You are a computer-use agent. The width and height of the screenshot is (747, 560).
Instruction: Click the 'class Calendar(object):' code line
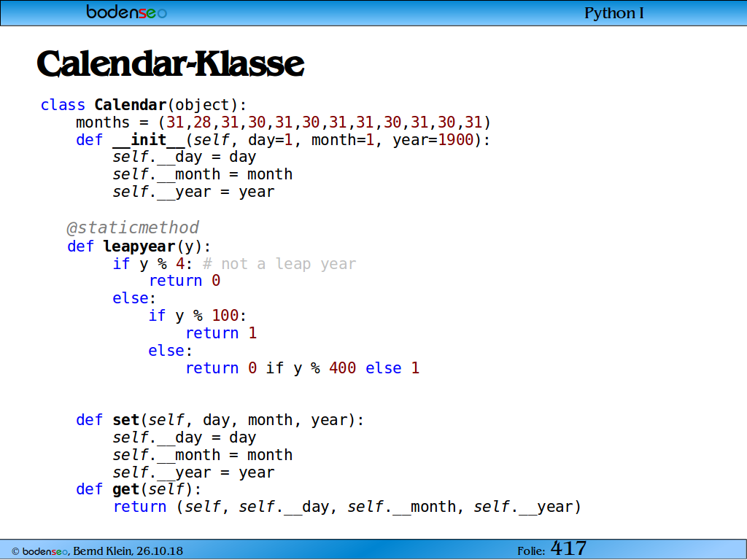coord(144,105)
